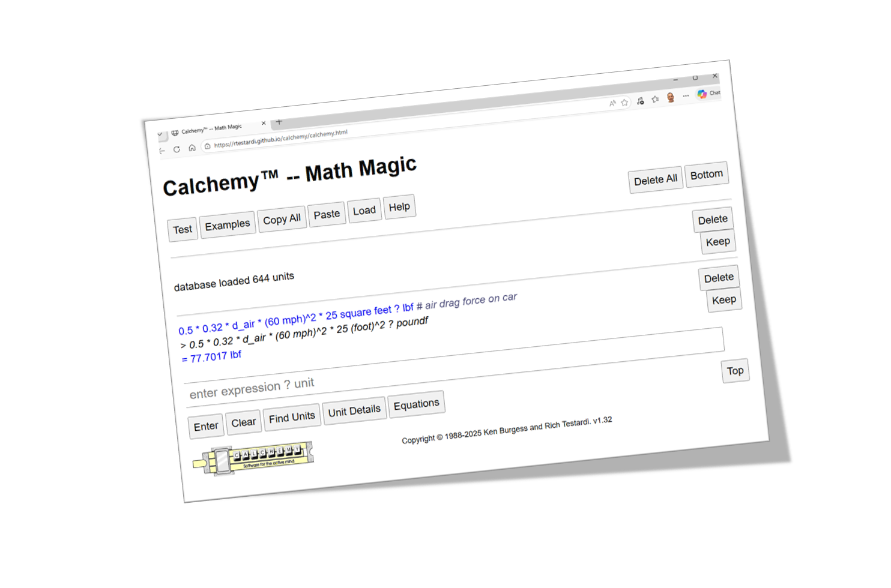Screen dimensions: 891x588
Task: Open a new browser tab
Action: pos(279,122)
